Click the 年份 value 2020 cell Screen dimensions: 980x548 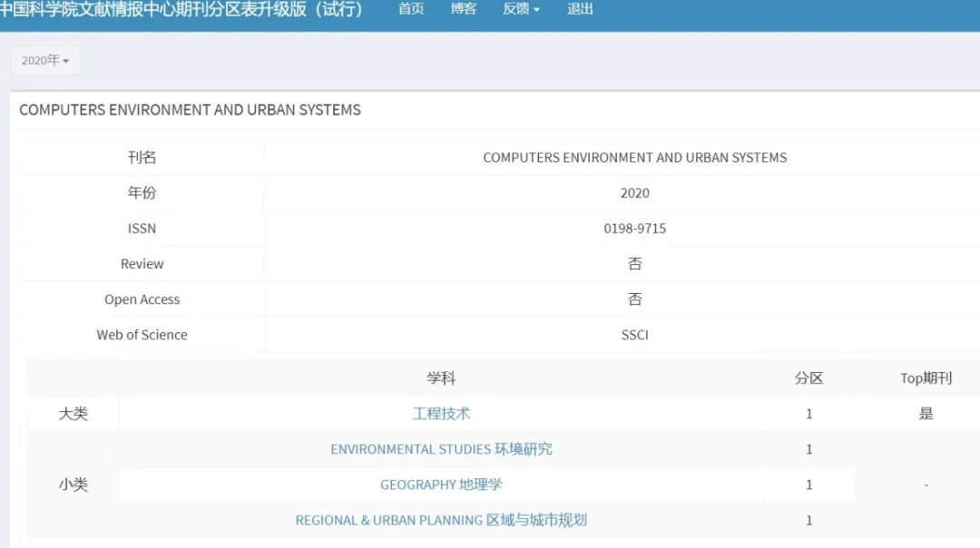pyautogui.click(x=635, y=193)
